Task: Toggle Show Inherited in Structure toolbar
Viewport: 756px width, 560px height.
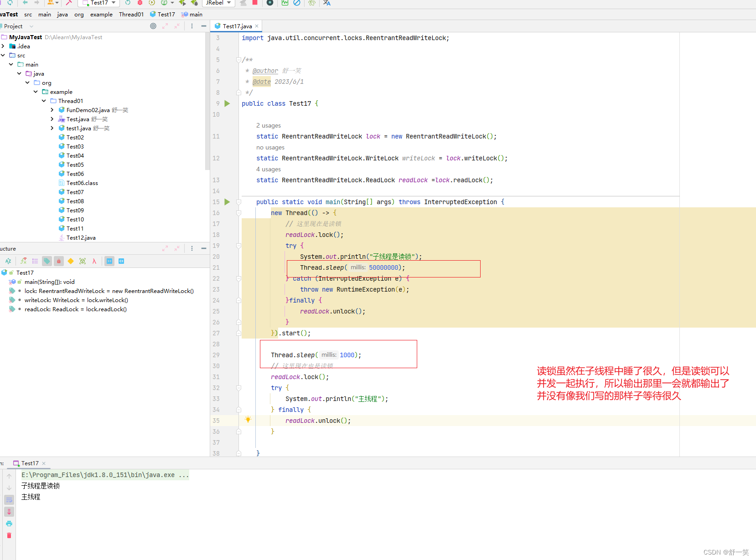Action: tap(23, 261)
